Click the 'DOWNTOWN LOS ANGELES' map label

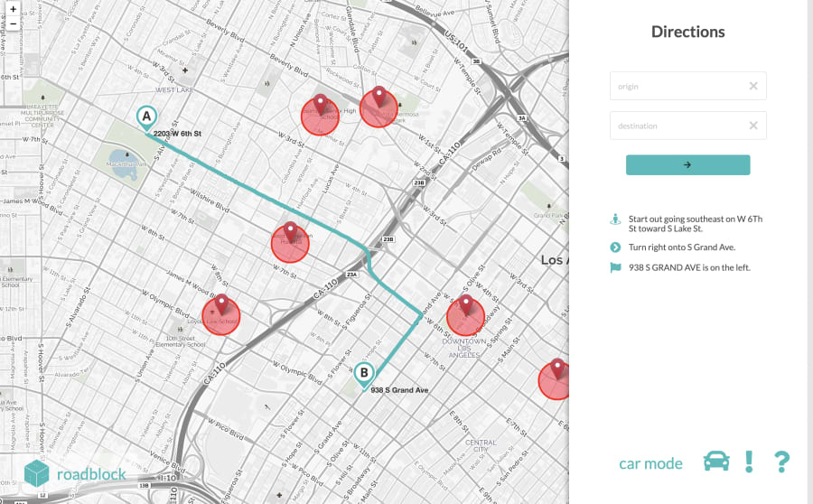coord(464,349)
